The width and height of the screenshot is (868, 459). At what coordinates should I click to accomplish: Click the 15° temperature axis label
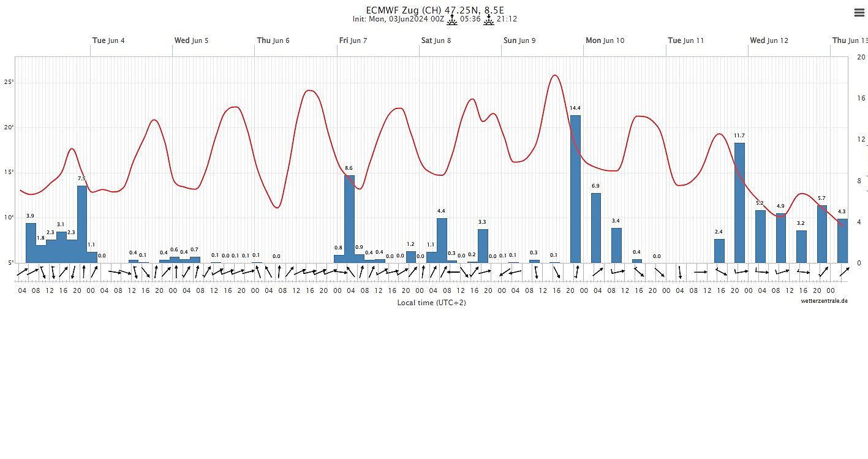click(9, 172)
